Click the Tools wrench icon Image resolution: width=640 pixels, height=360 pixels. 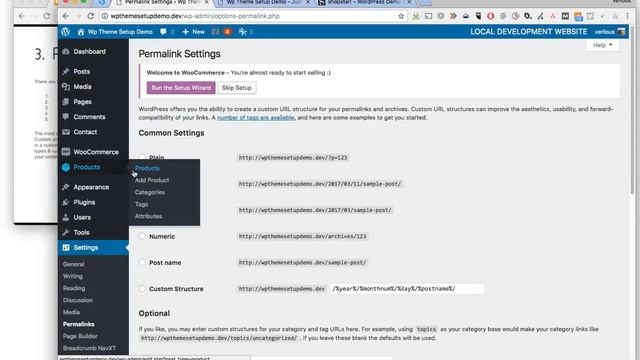point(66,232)
